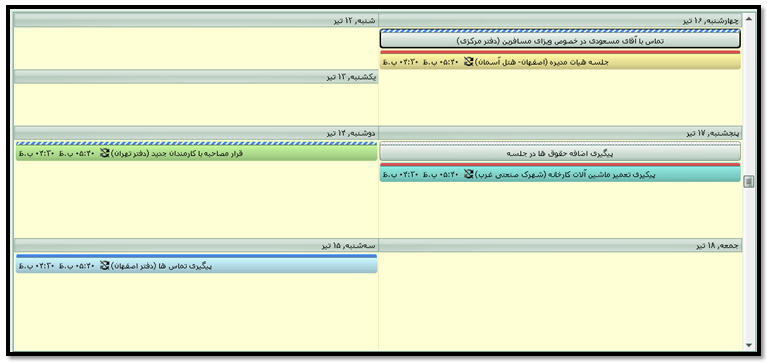Select the دوشنبه day header
Screen dimensions: 767x362
click(196, 133)
